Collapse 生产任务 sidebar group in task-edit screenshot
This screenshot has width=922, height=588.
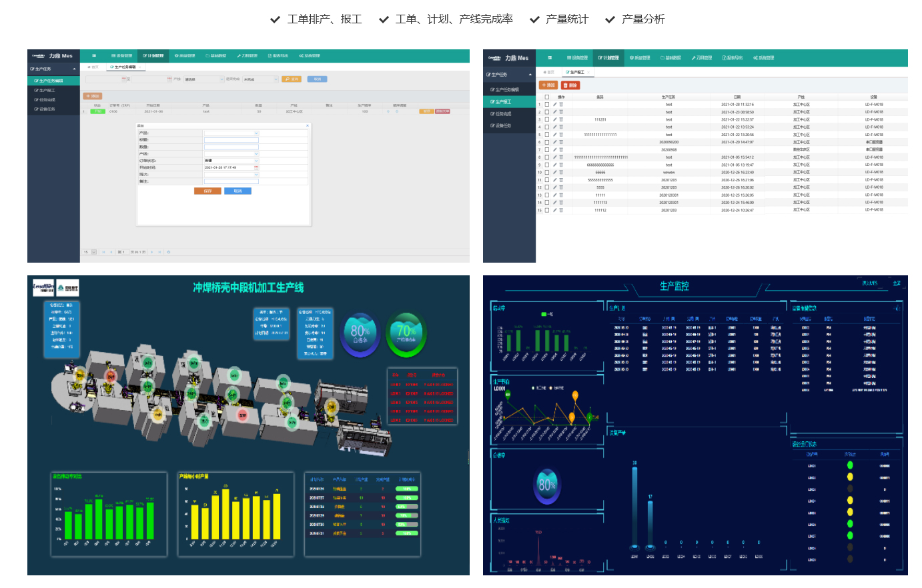tap(75, 69)
